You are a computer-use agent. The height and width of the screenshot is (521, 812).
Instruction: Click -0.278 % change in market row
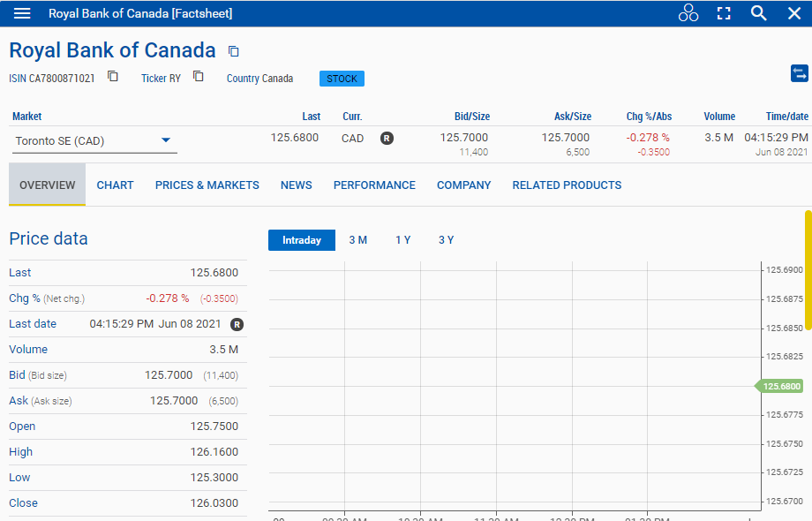[647, 138]
